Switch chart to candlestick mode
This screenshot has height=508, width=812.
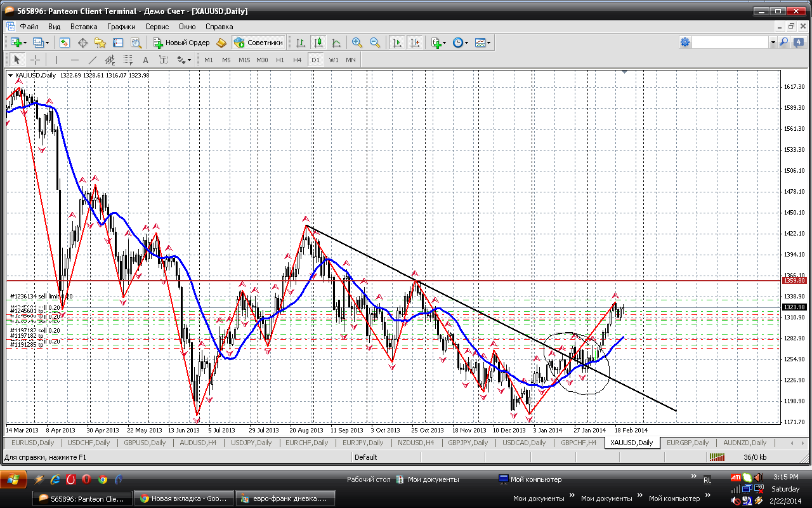coord(318,43)
